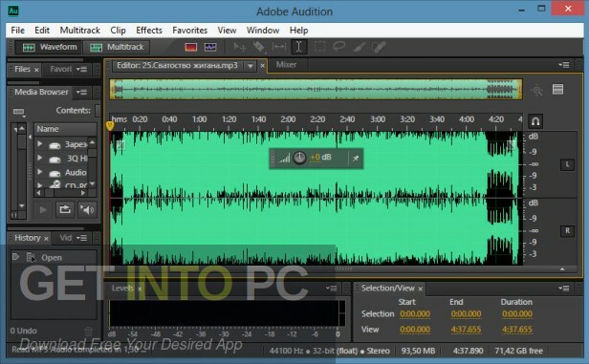Pin the HUD volume overlay

click(356, 159)
